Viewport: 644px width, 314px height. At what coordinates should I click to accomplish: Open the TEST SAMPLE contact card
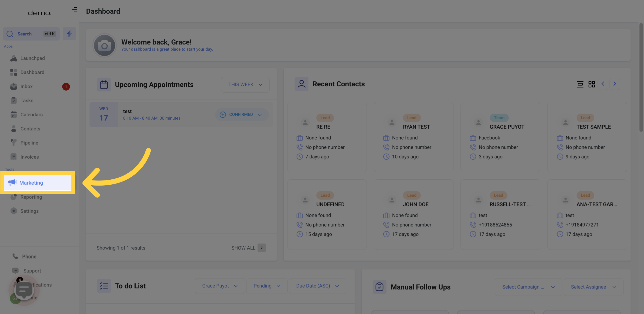(x=587, y=137)
